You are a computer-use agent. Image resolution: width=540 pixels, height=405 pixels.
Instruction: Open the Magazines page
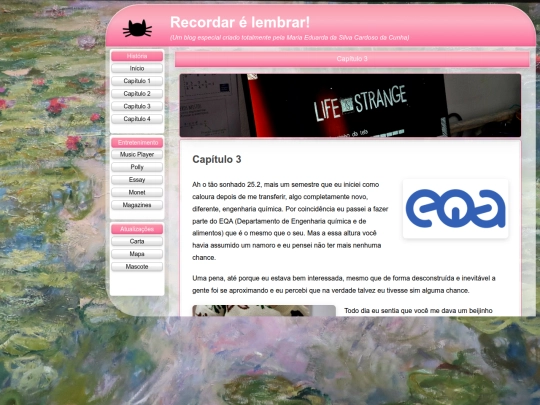(x=137, y=205)
